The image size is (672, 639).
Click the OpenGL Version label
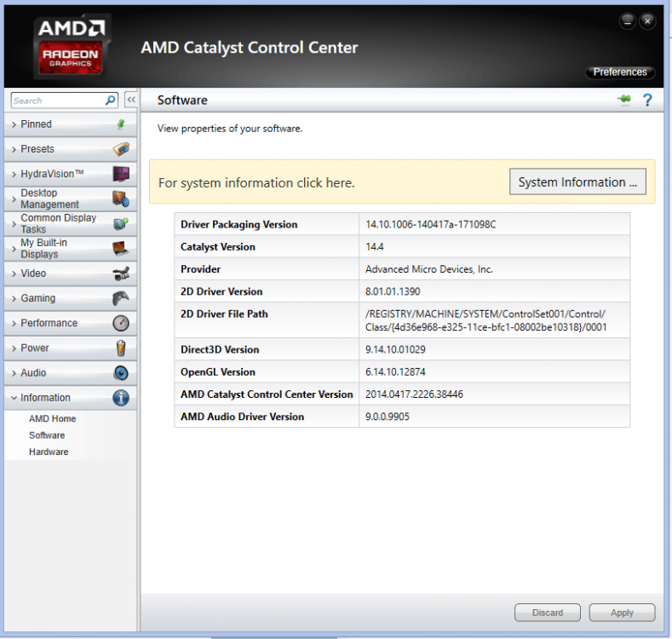coord(218,371)
